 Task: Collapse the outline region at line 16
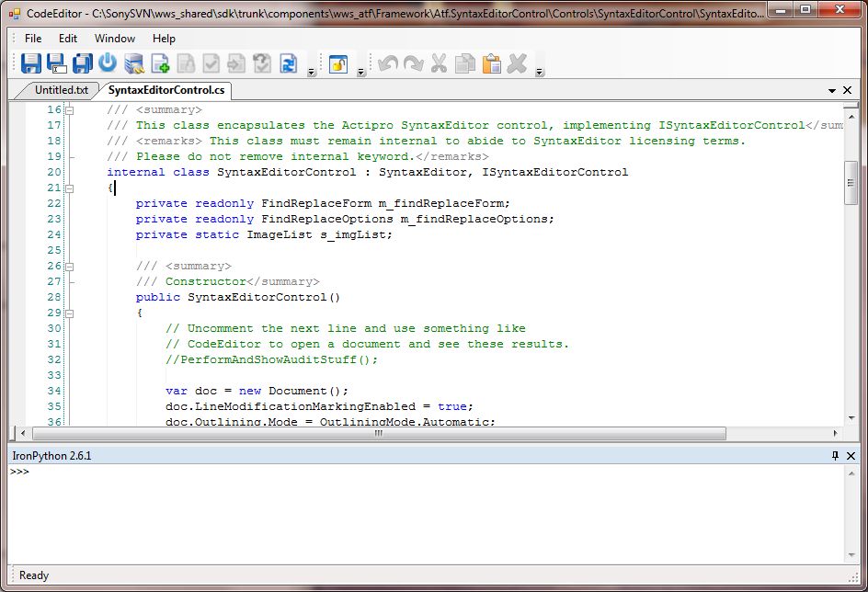pyautogui.click(x=70, y=110)
